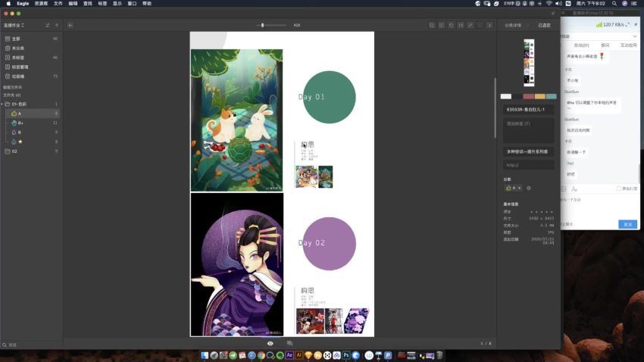This screenshot has width=644, height=362.
Task: Open Photoshop from the Dock
Action: [345, 355]
